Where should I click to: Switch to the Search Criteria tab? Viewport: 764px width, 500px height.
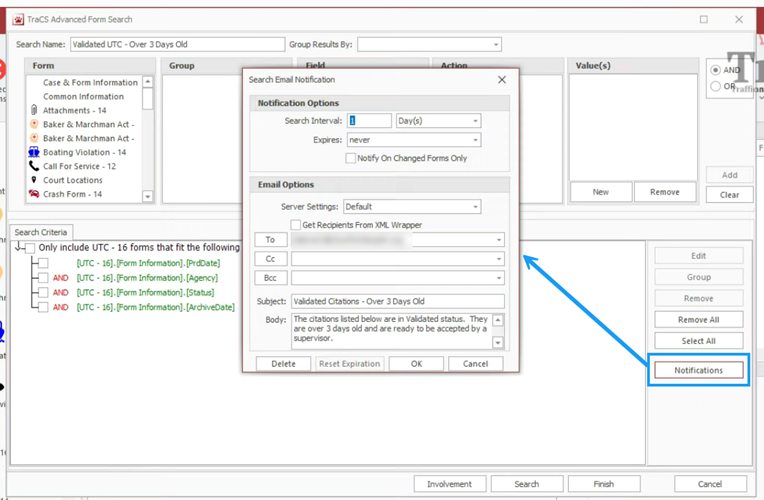pyautogui.click(x=42, y=232)
